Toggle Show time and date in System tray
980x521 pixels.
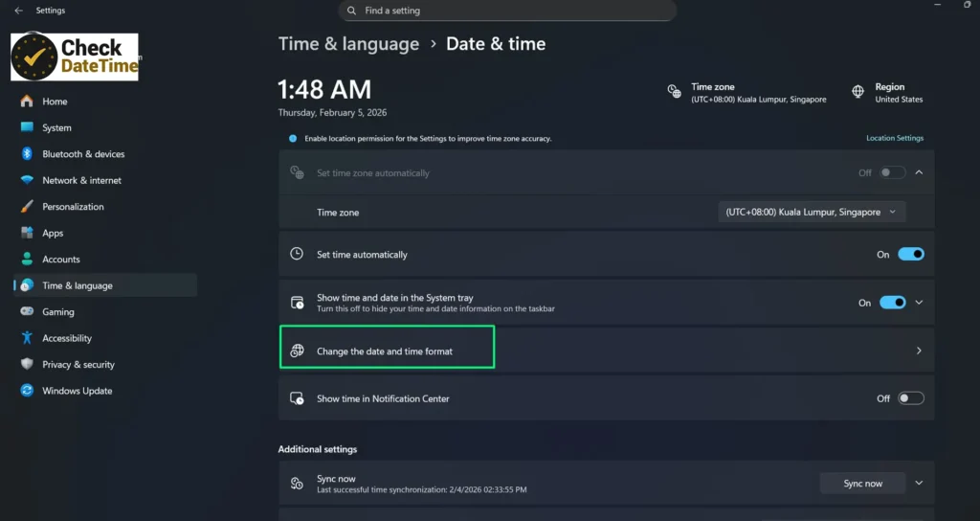tap(893, 303)
